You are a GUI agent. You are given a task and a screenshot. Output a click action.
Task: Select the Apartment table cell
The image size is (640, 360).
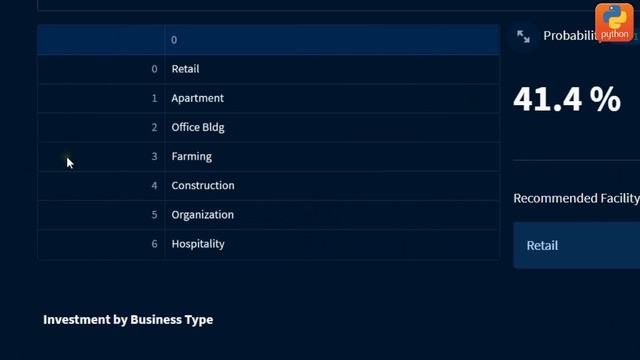[x=332, y=98]
